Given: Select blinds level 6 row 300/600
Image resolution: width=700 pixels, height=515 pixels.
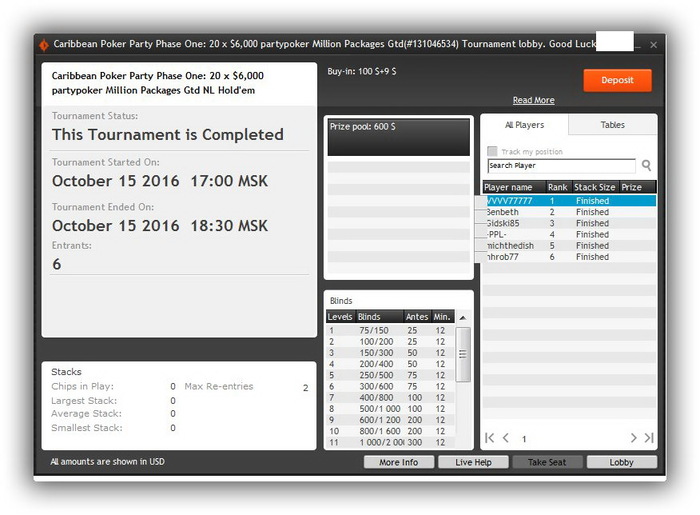Looking at the screenshot, I should 391,386.
